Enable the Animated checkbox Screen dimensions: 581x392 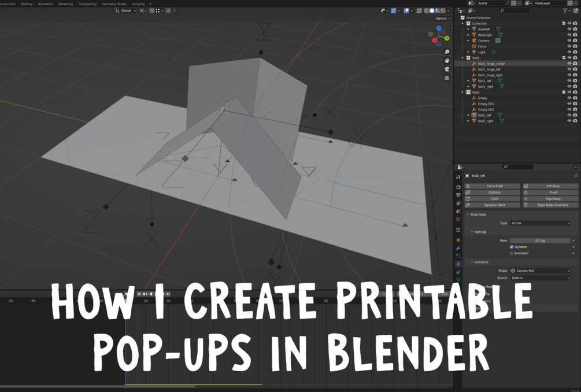point(512,253)
